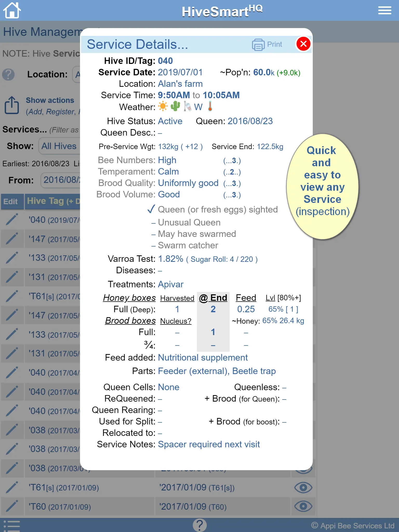
Task: Tap the Treatments value Apivar
Action: [x=171, y=284]
